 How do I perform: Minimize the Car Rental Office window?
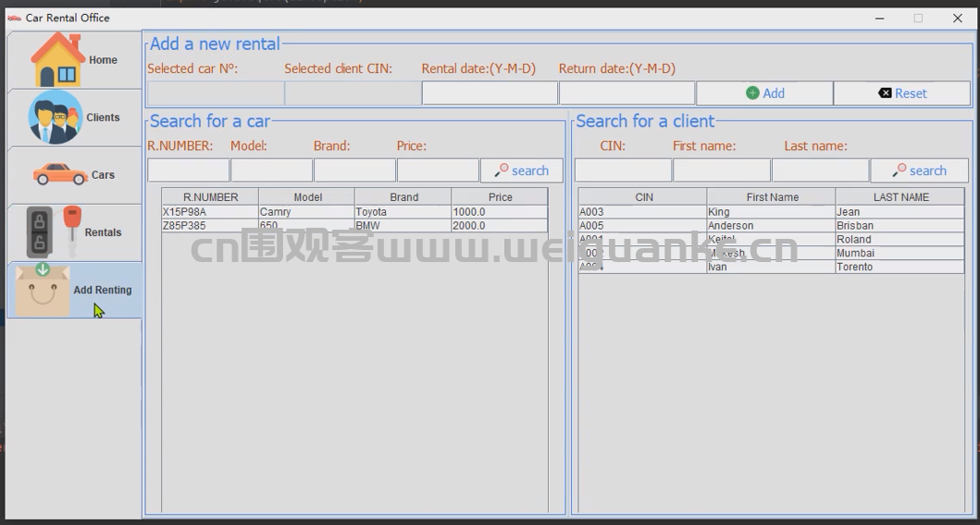coord(880,19)
